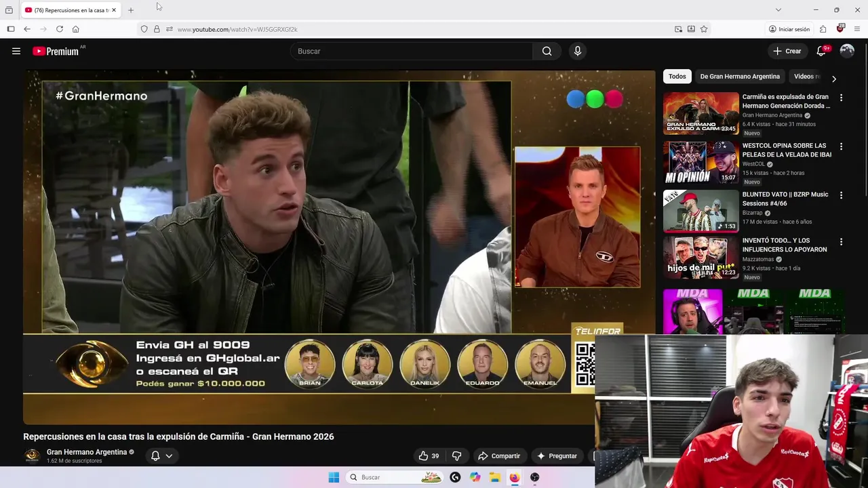The height and width of the screenshot is (488, 868).
Task: Open Carmiña es expulsada video thumbnail
Action: (701, 113)
